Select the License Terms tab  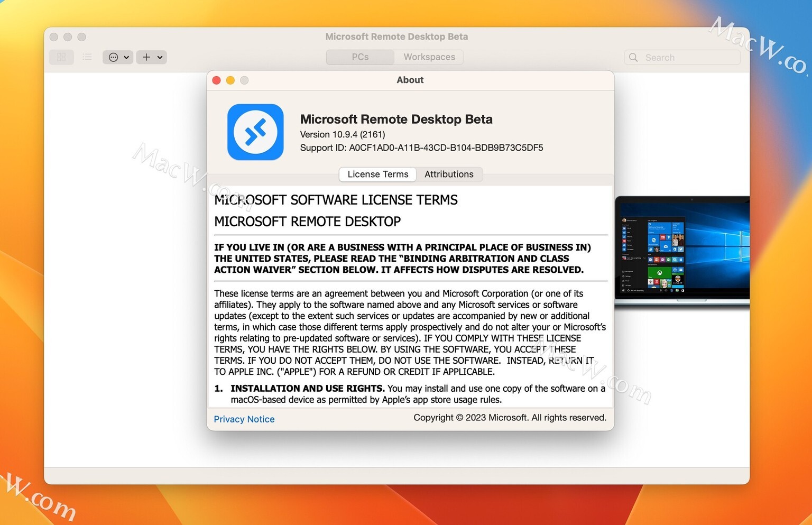[378, 174]
